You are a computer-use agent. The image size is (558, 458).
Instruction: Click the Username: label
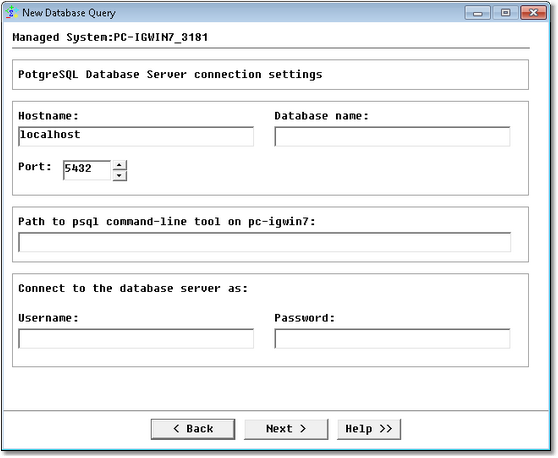[48, 318]
